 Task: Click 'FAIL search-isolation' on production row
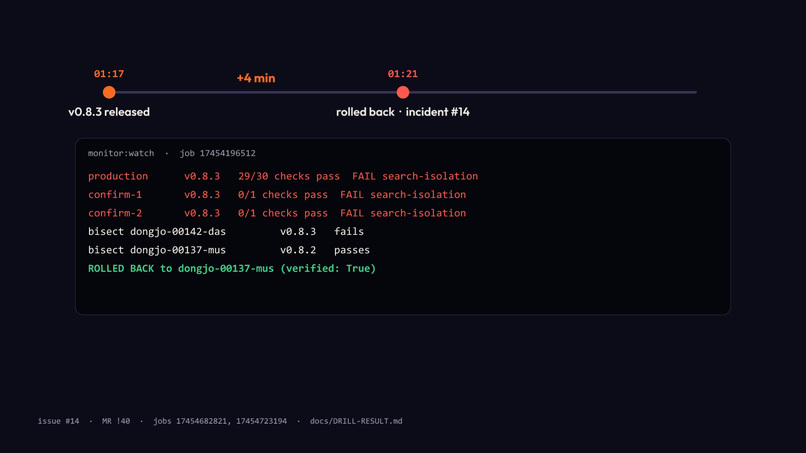pos(415,176)
